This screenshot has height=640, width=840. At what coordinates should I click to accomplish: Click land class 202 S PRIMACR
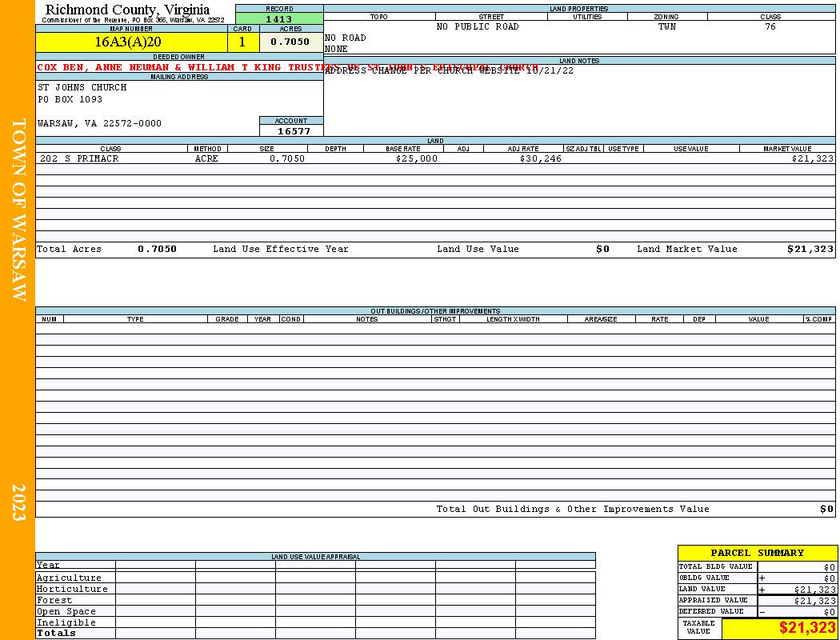(79, 158)
